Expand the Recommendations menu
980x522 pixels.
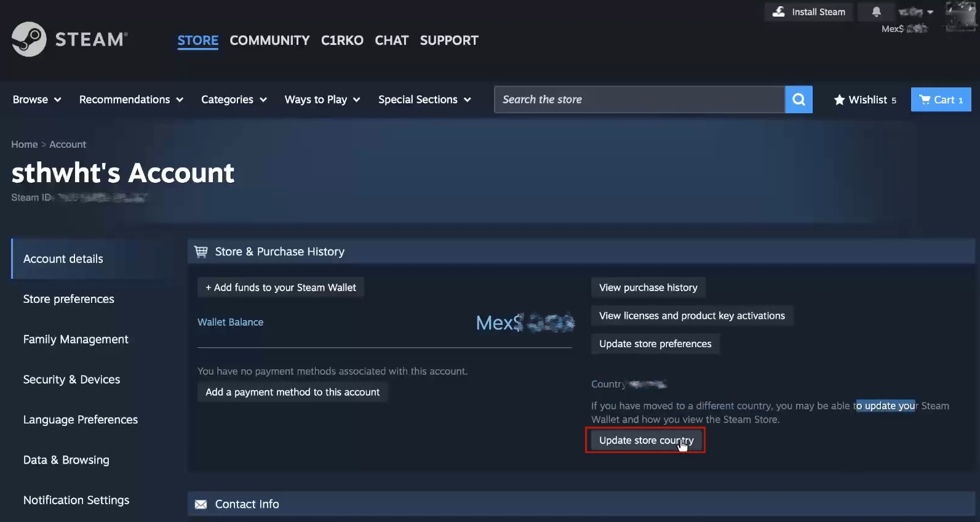coord(131,100)
